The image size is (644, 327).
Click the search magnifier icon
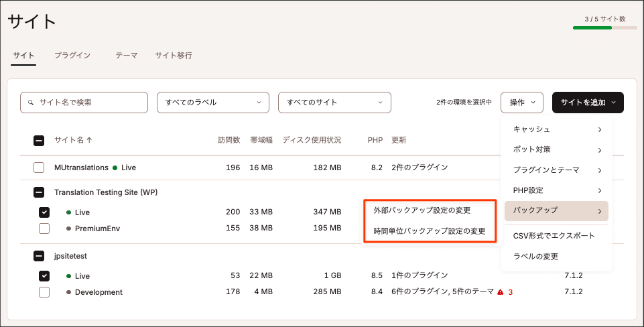coord(31,103)
